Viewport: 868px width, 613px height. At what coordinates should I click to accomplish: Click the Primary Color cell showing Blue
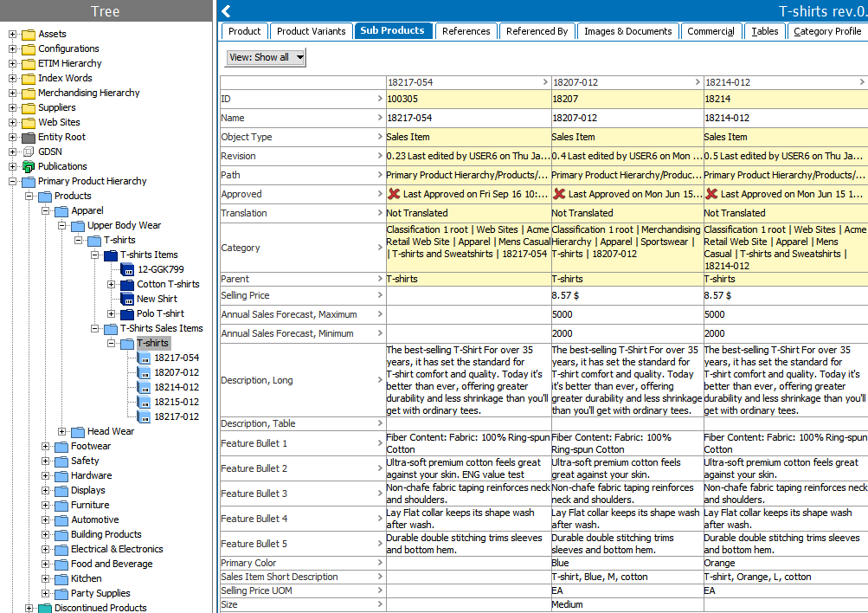(627, 563)
